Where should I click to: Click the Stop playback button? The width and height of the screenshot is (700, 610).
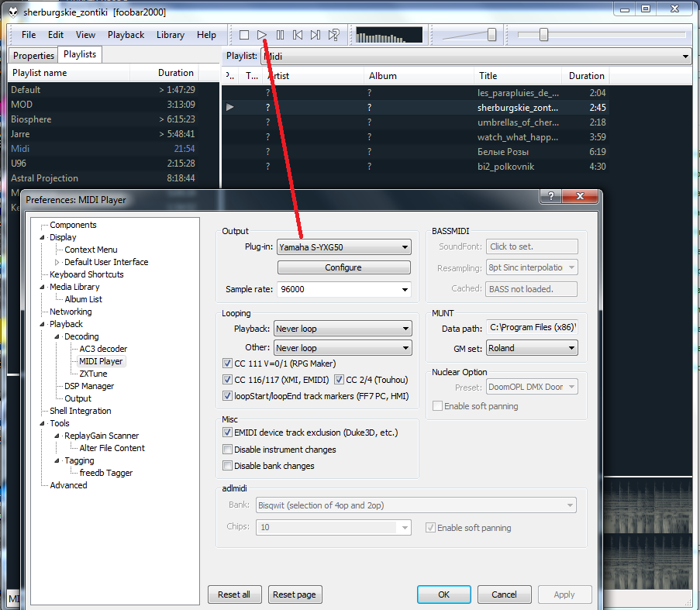tap(243, 35)
